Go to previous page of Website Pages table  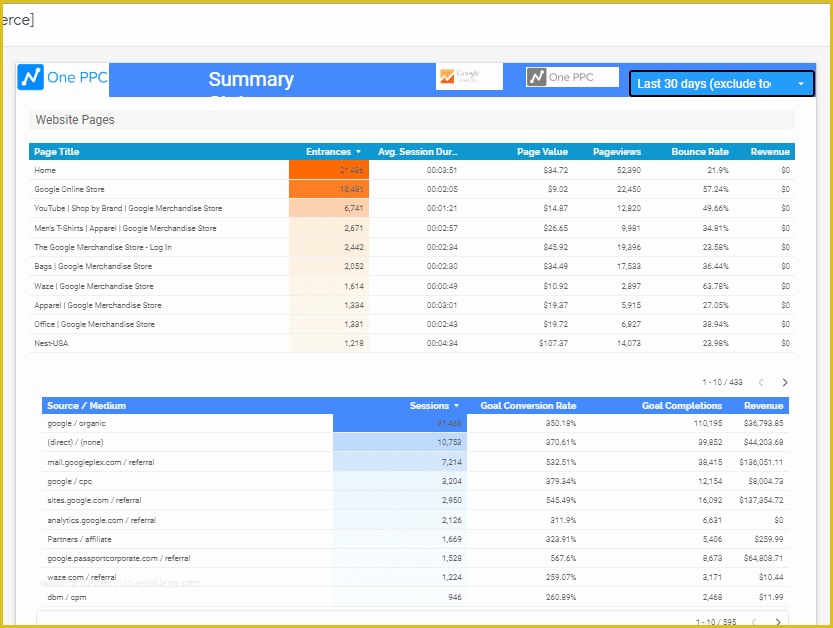coord(761,382)
